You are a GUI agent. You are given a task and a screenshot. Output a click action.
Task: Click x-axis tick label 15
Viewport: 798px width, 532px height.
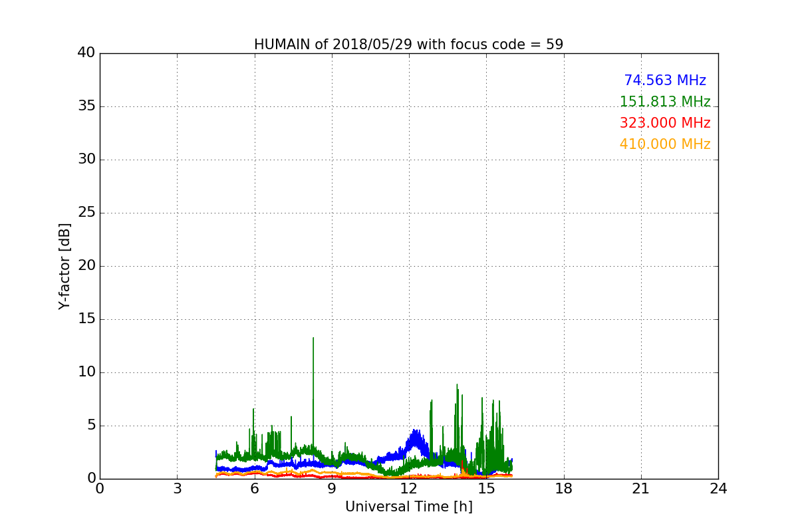click(486, 489)
